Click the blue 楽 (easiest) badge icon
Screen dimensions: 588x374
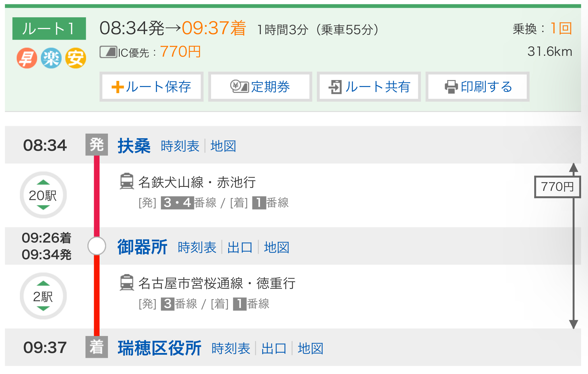(x=51, y=58)
